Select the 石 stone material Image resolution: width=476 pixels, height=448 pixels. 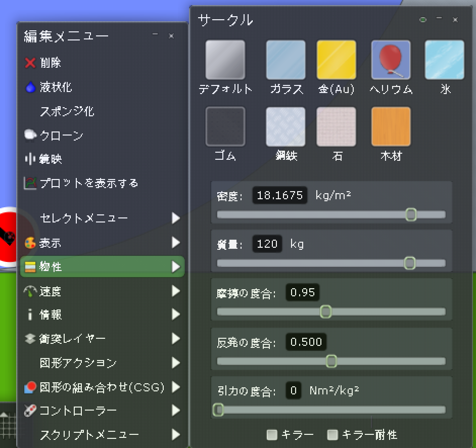[336, 126]
